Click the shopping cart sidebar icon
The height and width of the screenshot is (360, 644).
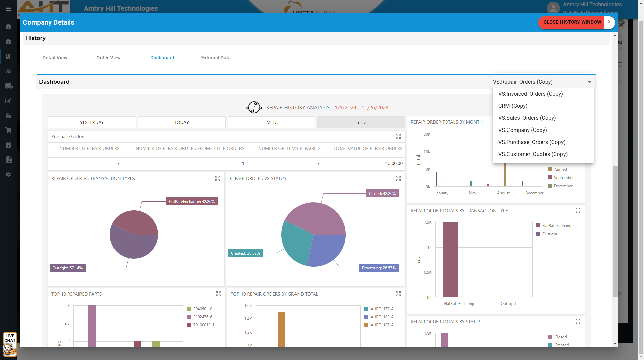[9, 130]
